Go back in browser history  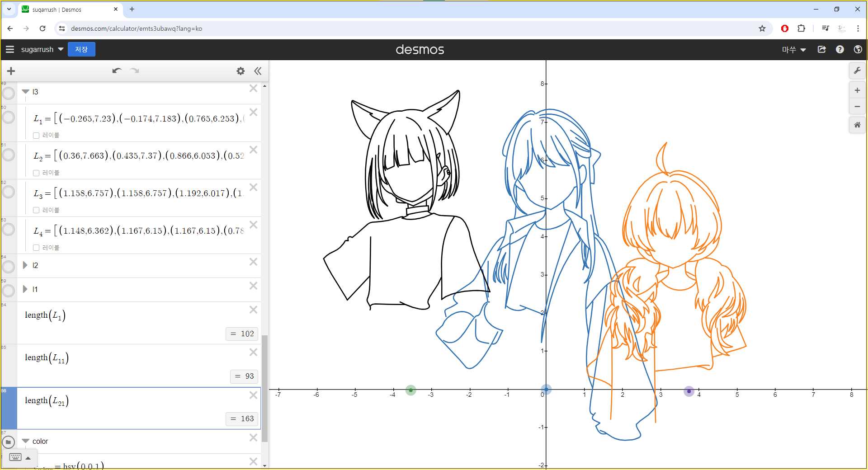coord(10,28)
